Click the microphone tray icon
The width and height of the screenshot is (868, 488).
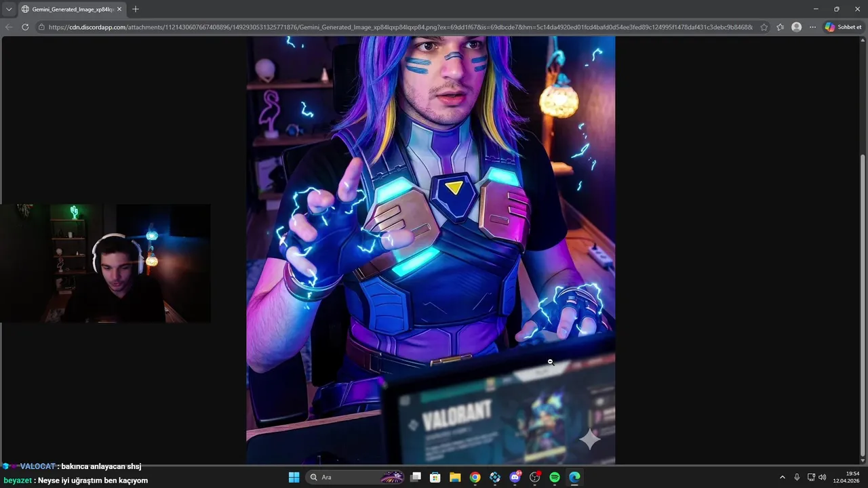[x=797, y=477]
